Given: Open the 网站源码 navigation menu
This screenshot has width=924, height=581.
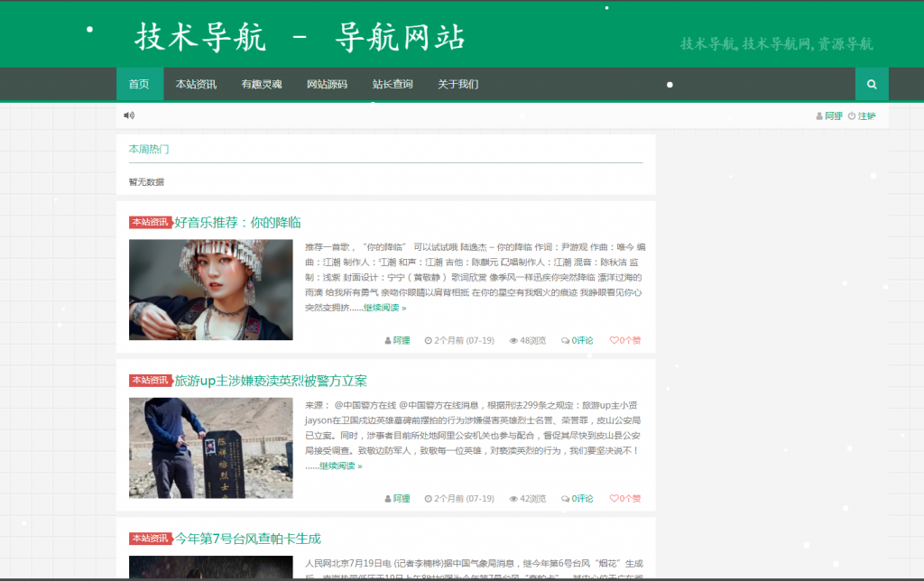Looking at the screenshot, I should click(x=327, y=84).
